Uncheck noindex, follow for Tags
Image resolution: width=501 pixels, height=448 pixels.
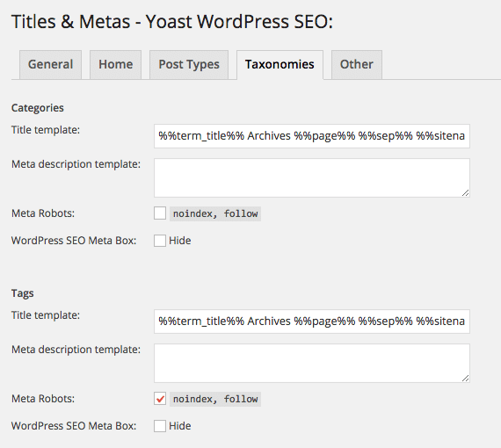[x=160, y=399]
